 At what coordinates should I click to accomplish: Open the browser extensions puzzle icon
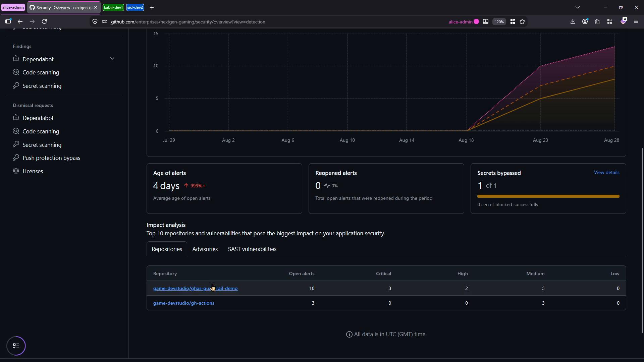[597, 21]
